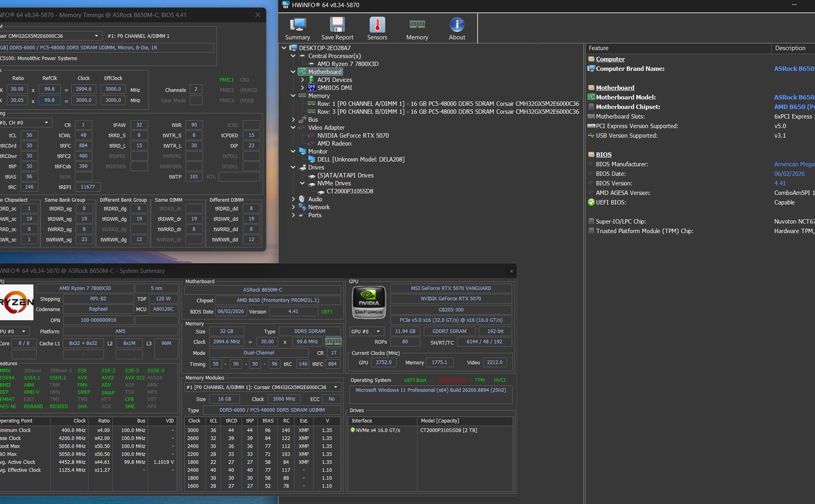Image resolution: width=815 pixels, height=504 pixels.
Task: Select Row: 3 P0 CHANNEL B/DIMM 1 memory entry
Action: click(x=448, y=112)
